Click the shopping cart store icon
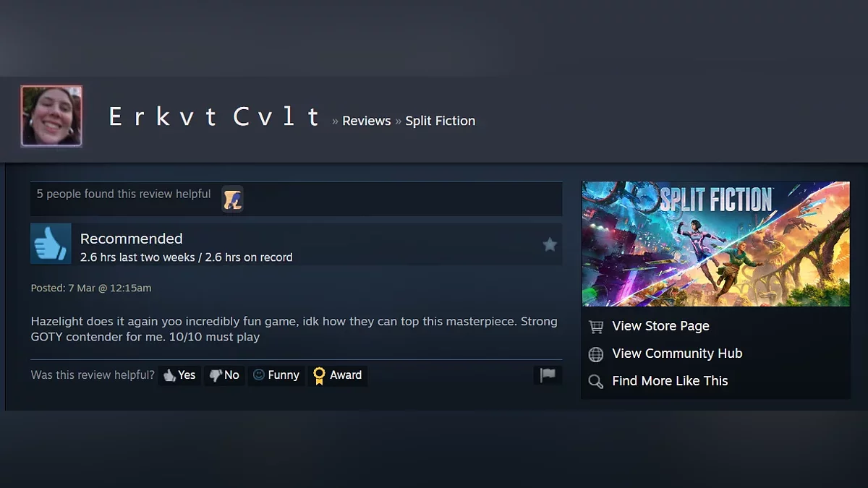This screenshot has height=488, width=868. click(596, 327)
